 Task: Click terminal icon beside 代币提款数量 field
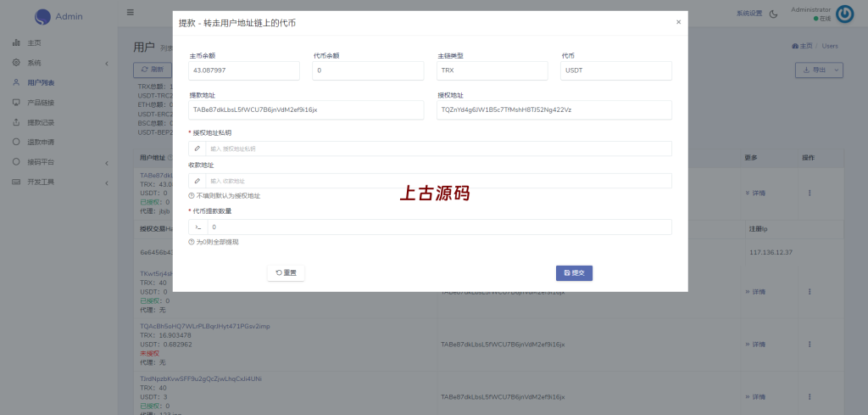[x=198, y=227]
